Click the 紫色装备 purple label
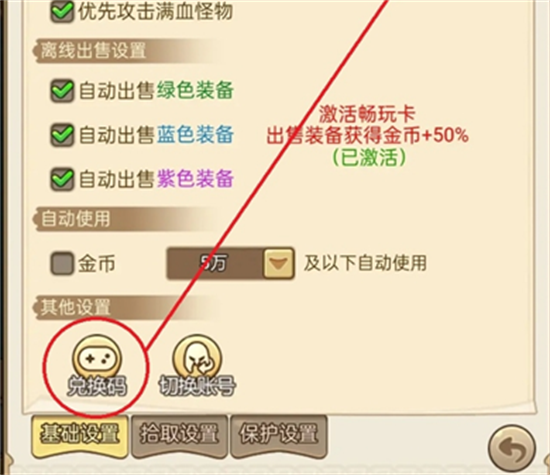The image size is (550, 475). pos(195,179)
